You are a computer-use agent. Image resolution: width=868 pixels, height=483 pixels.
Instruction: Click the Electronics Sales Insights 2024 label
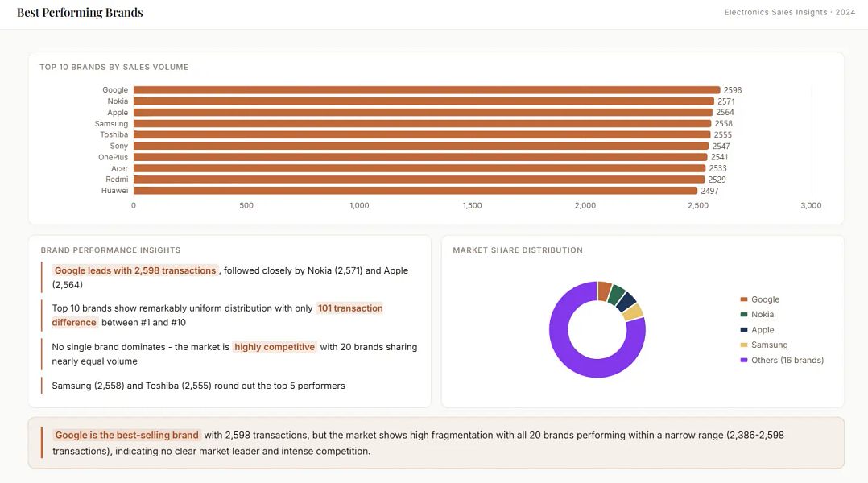(x=789, y=12)
